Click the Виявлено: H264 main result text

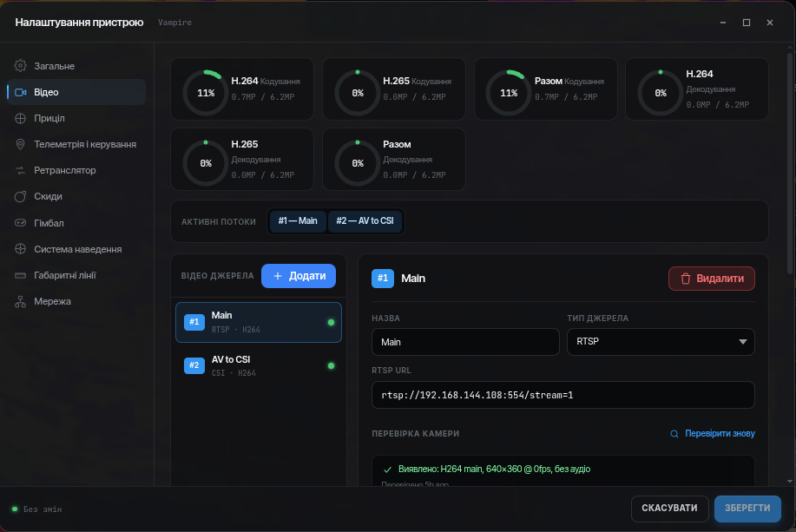pyautogui.click(x=494, y=469)
